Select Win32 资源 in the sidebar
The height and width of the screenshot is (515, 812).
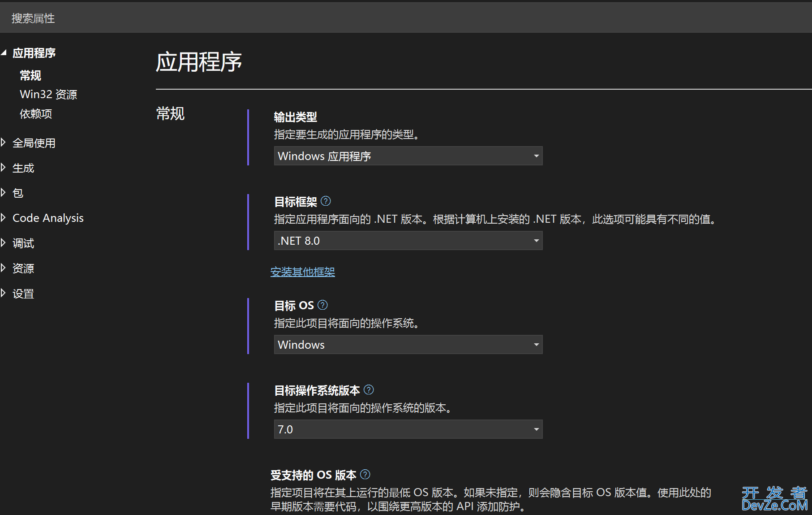[x=48, y=95]
